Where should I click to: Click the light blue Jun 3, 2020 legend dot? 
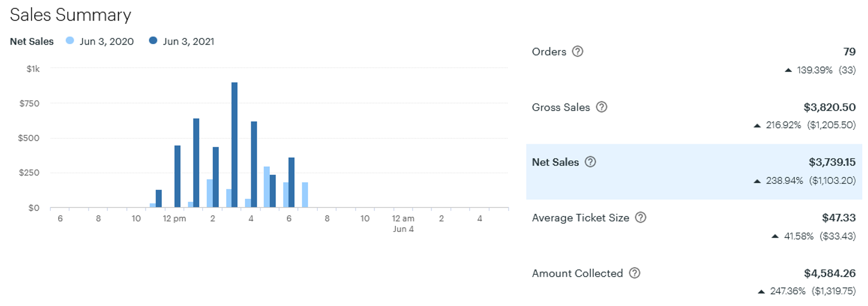(70, 41)
